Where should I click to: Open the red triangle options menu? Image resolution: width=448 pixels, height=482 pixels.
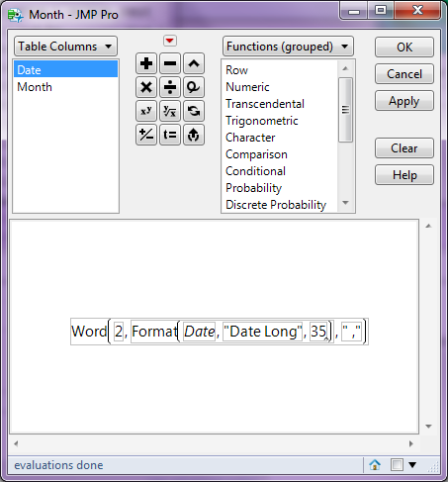pos(170,41)
